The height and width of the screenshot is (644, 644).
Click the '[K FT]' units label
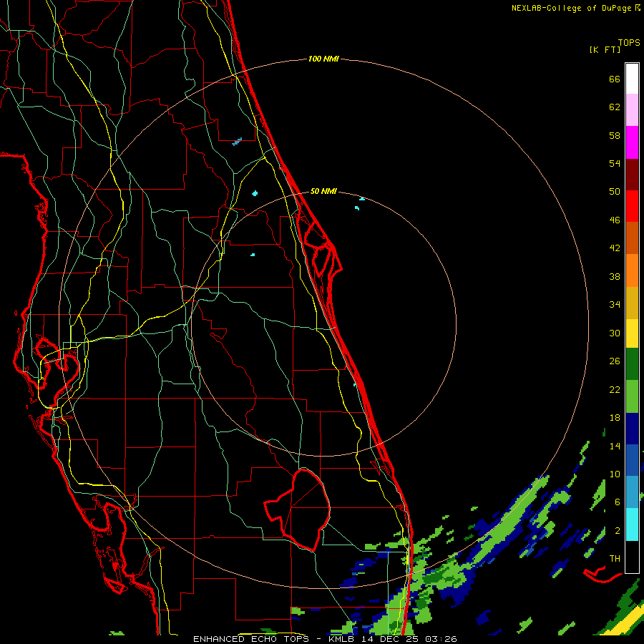pos(605,50)
